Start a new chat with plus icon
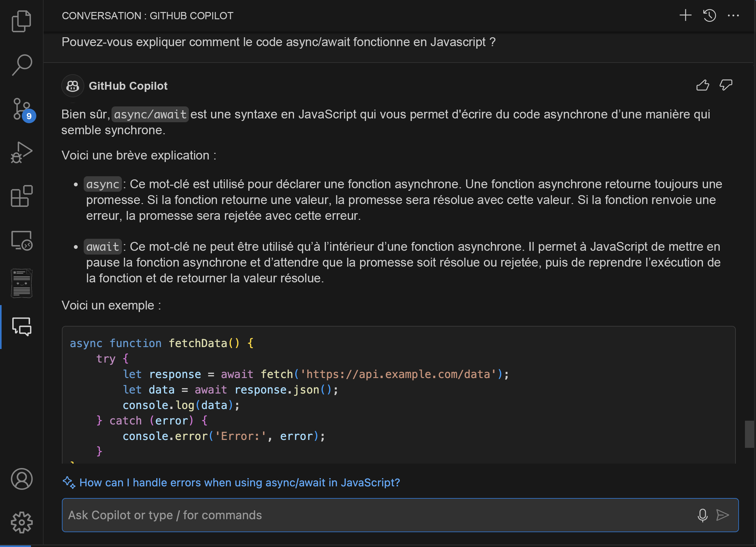The height and width of the screenshot is (547, 756). 685,15
